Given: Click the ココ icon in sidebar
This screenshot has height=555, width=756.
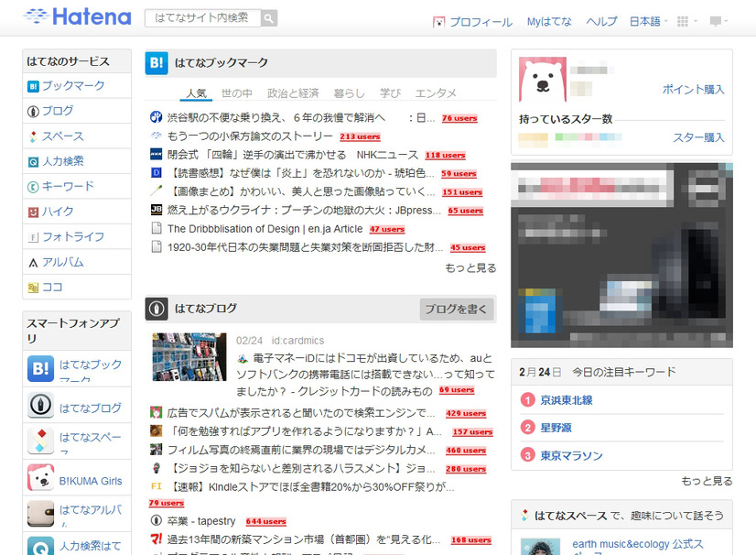Looking at the screenshot, I should [x=33, y=288].
